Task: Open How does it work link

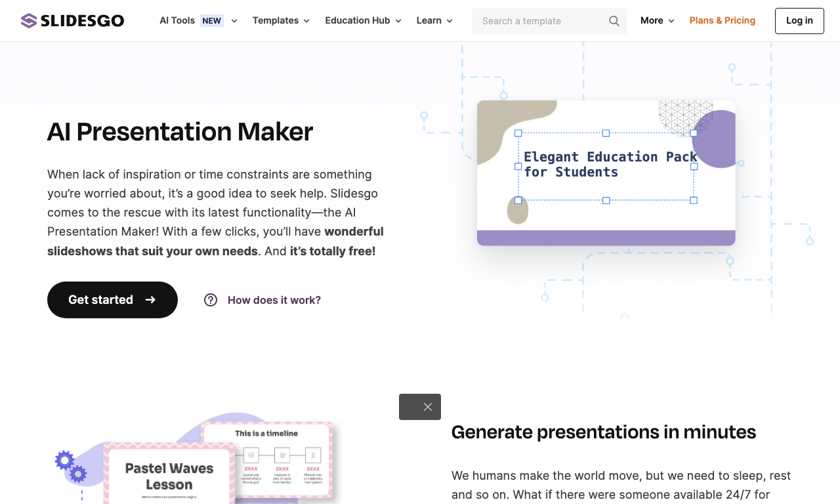Action: coord(274,300)
